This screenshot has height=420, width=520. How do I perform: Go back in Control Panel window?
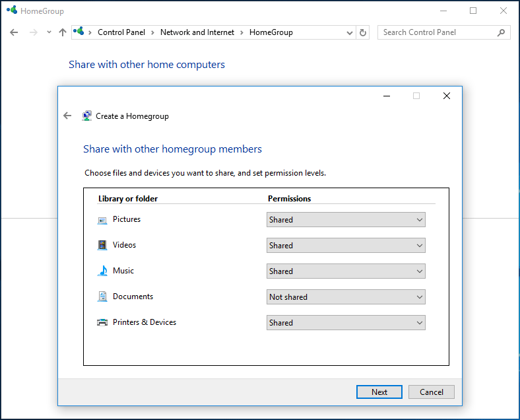[x=14, y=32]
